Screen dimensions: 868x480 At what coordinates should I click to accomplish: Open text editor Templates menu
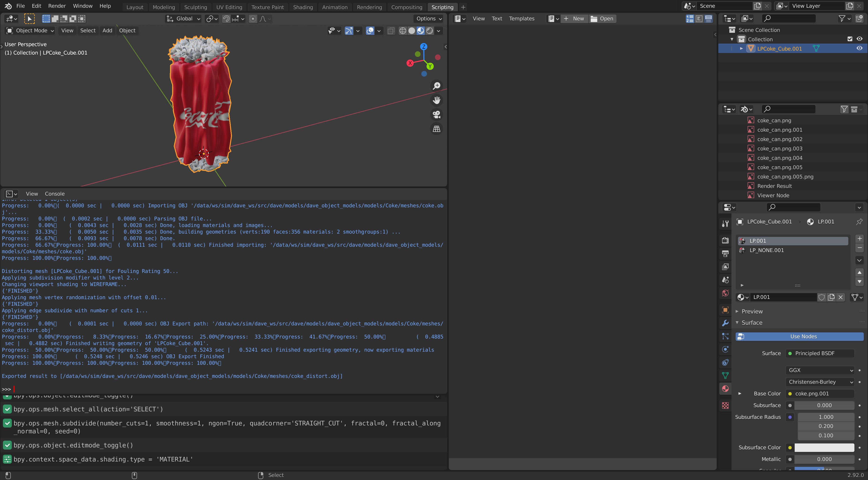pos(521,19)
